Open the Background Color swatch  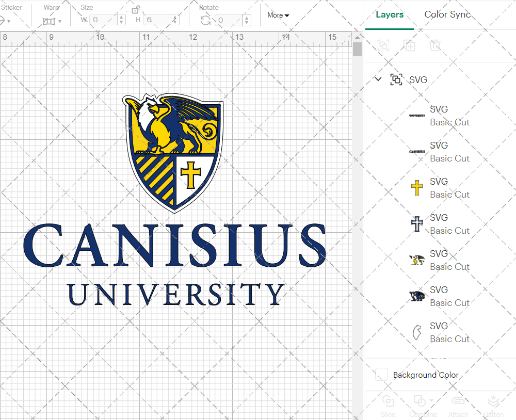[x=381, y=375]
